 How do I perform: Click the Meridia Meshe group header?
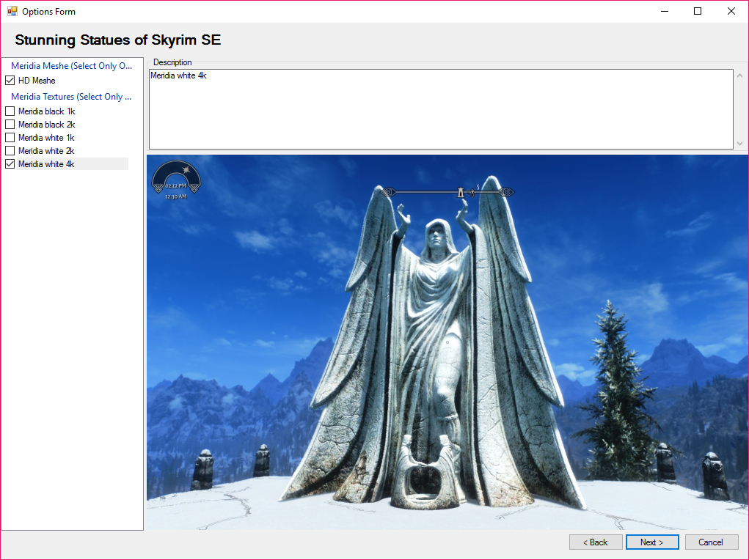[x=72, y=66]
